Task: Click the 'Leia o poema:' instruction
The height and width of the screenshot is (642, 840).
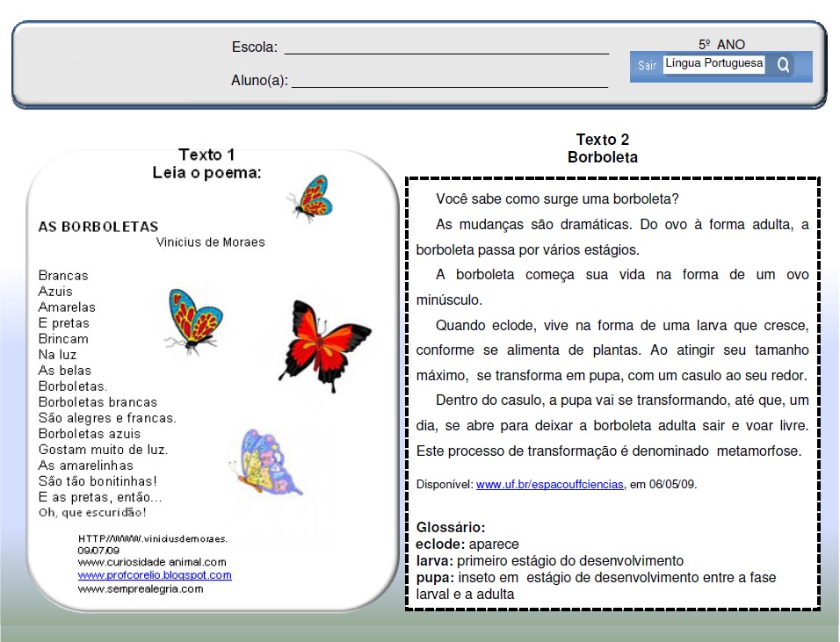Action: point(206,172)
